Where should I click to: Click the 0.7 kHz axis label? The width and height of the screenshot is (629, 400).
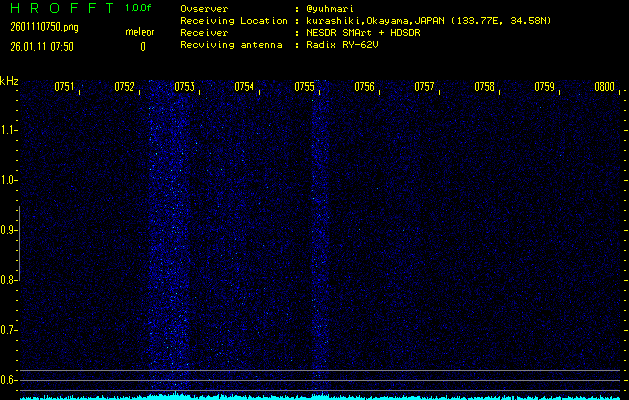8,330
